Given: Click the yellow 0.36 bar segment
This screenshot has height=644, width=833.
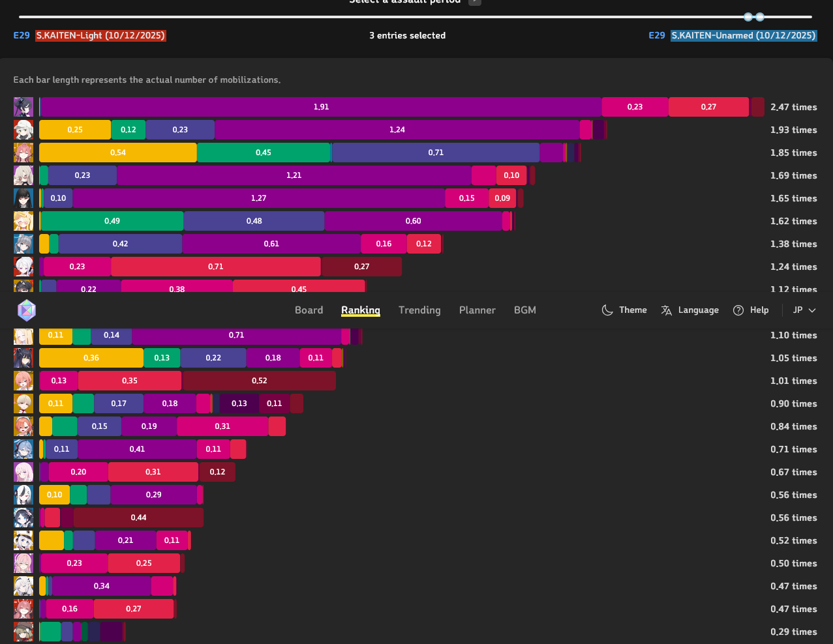Looking at the screenshot, I should (x=91, y=358).
